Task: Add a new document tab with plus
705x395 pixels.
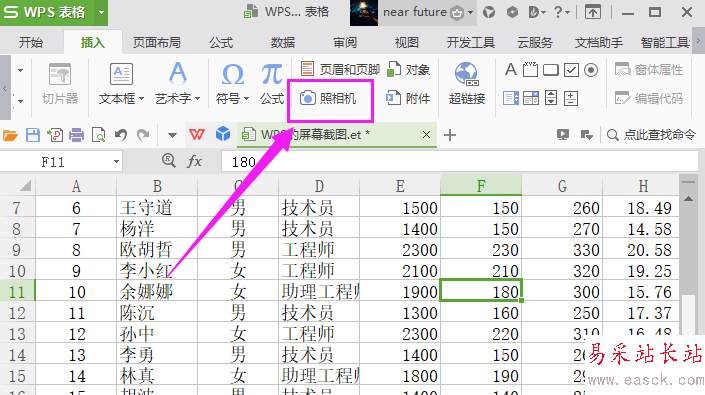Action: (450, 135)
